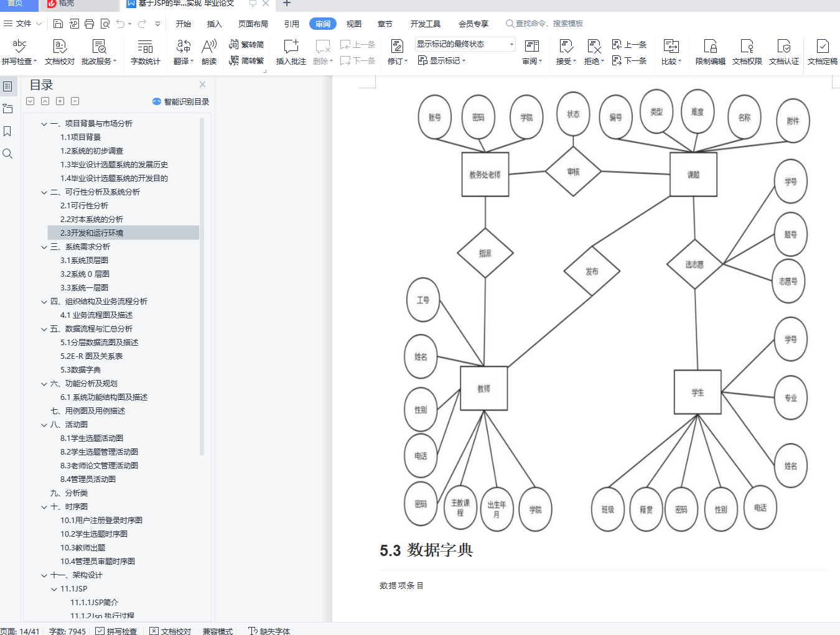Click the bookmark icon in left sidebar
Screen dimensions: 840x635
(7, 131)
